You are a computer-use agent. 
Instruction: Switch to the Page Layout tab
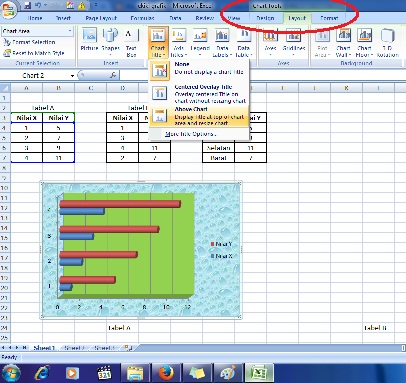click(101, 18)
